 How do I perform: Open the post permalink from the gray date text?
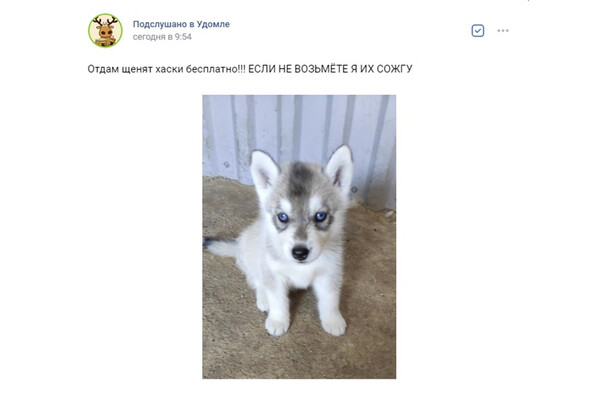pyautogui.click(x=162, y=37)
